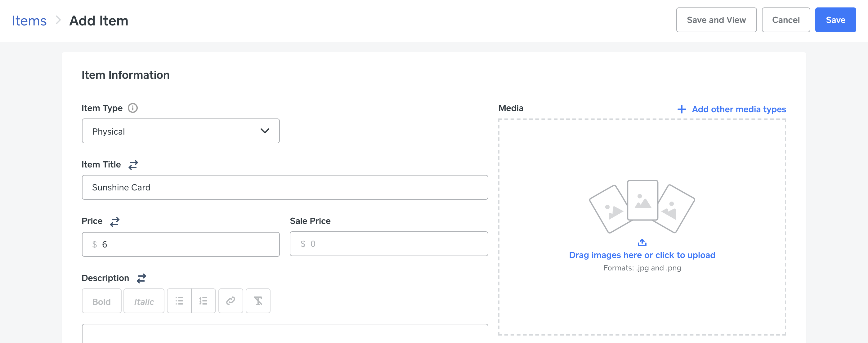Click the Physical dropdown chevron arrow

point(265,131)
